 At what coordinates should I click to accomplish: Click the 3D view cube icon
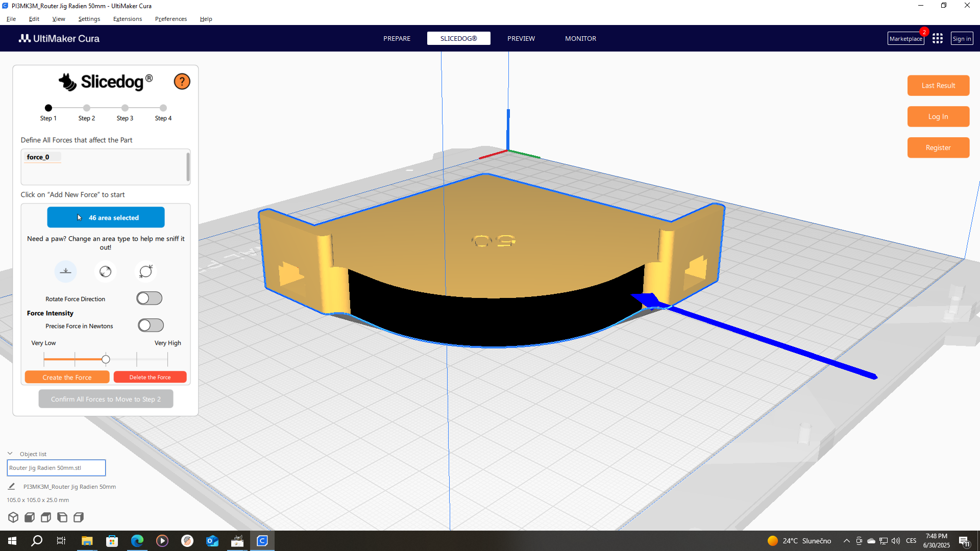pos(13,517)
